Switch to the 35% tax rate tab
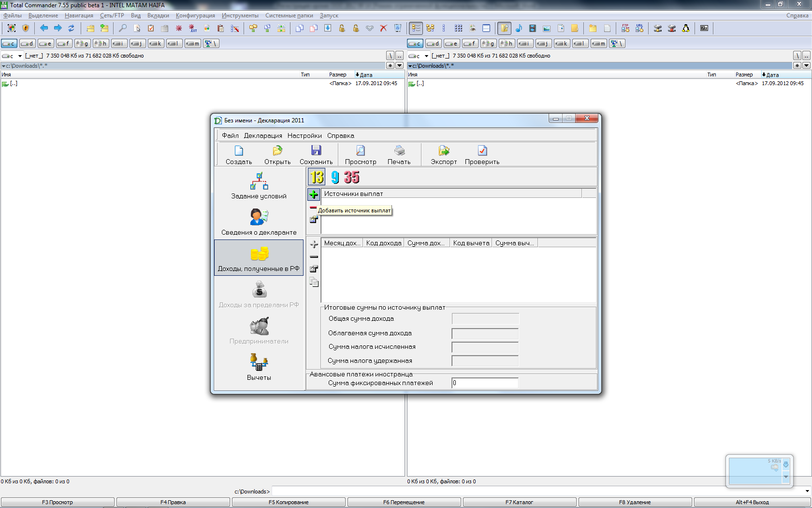Screen dimensions: 812x508 pos(352,177)
